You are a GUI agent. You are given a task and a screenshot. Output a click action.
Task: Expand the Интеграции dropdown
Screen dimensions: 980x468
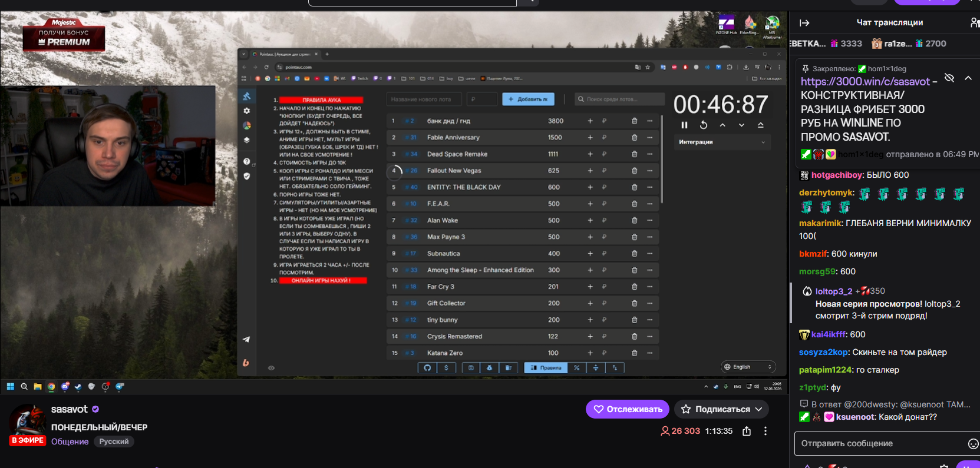[x=722, y=142]
